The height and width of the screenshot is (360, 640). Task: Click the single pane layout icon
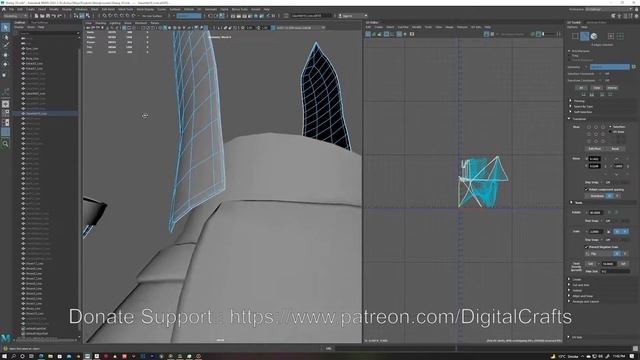click(x=5, y=104)
